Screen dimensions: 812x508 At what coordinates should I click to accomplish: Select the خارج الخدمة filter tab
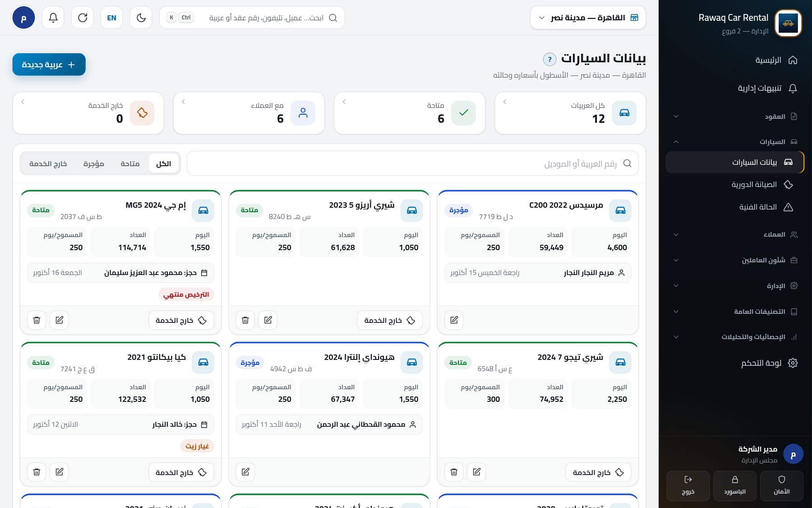click(x=48, y=163)
